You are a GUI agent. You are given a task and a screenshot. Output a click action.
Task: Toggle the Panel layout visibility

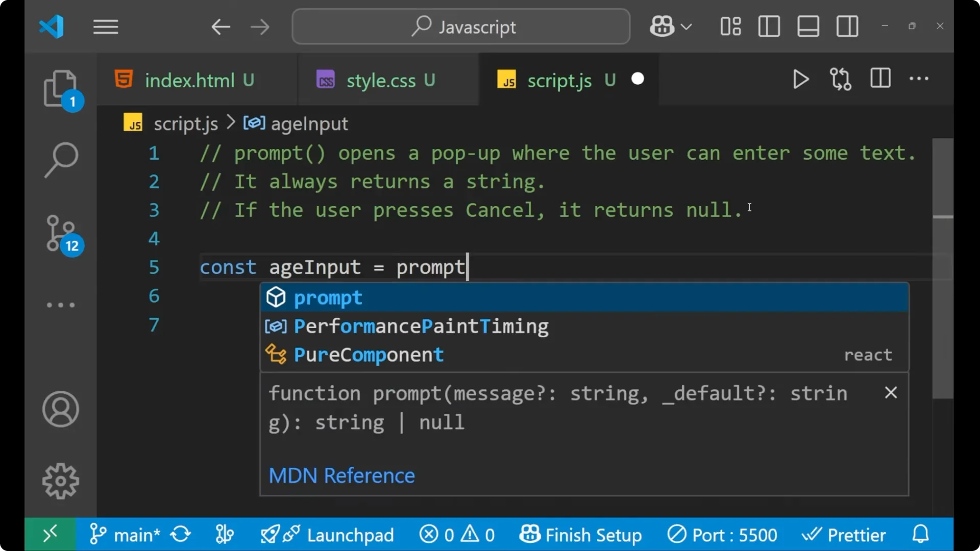807,26
